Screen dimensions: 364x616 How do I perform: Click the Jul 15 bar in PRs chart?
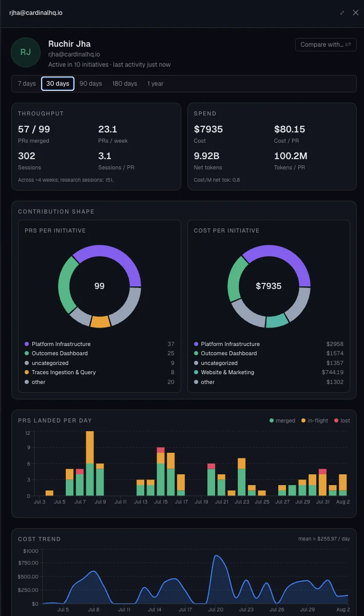161,472
